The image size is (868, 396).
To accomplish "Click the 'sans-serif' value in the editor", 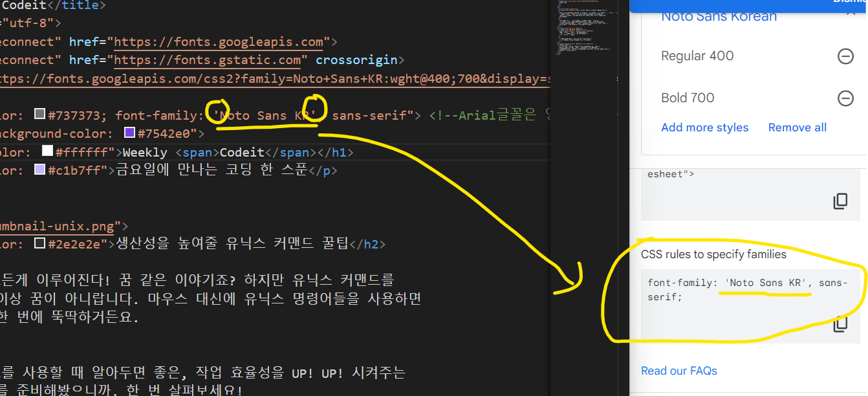I will point(369,115).
